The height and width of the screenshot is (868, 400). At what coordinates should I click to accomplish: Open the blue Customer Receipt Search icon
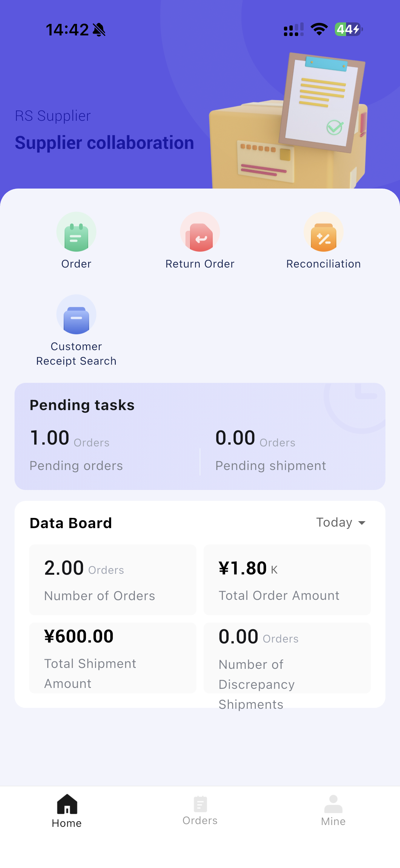76,315
